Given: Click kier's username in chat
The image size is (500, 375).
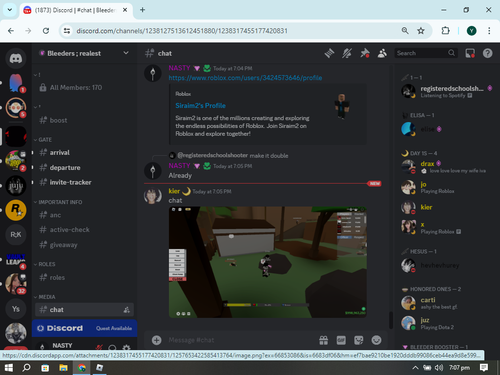Looking at the screenshot, I should coord(174,191).
